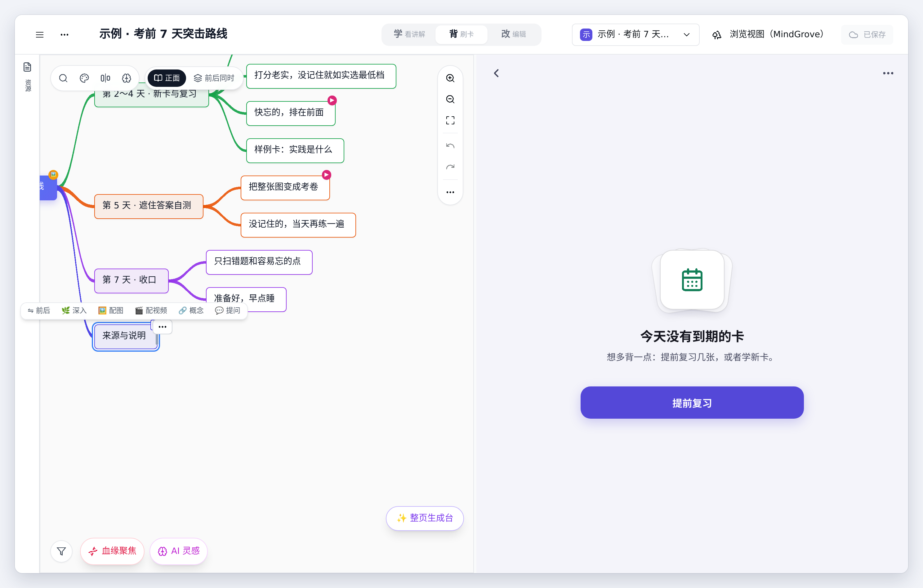Click 概念 in the node toolbar
923x588 pixels.
pos(191,310)
